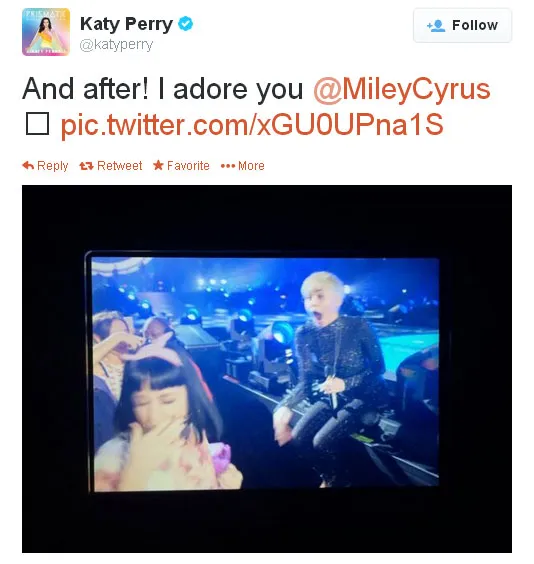Open the More text menu
This screenshot has height=564, width=534.
coord(251,166)
